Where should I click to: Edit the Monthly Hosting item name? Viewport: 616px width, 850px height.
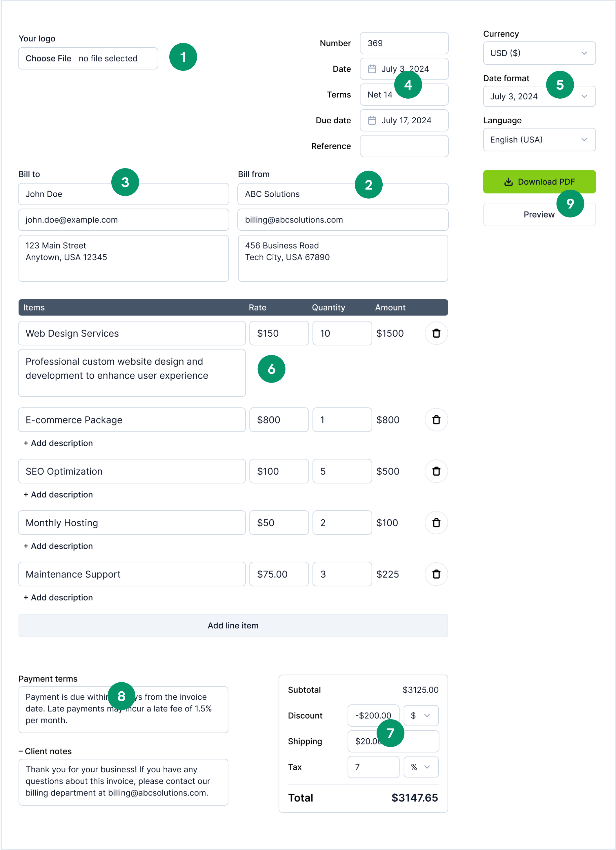point(132,523)
